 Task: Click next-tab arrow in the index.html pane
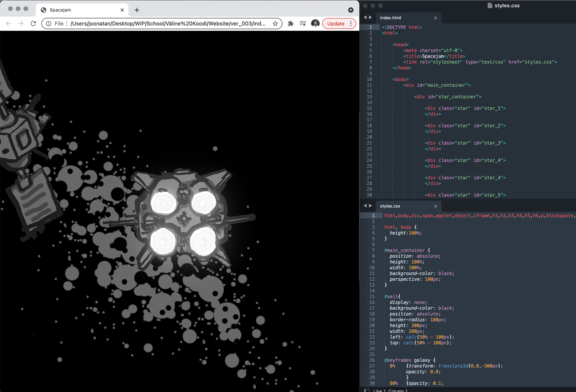tap(370, 17)
